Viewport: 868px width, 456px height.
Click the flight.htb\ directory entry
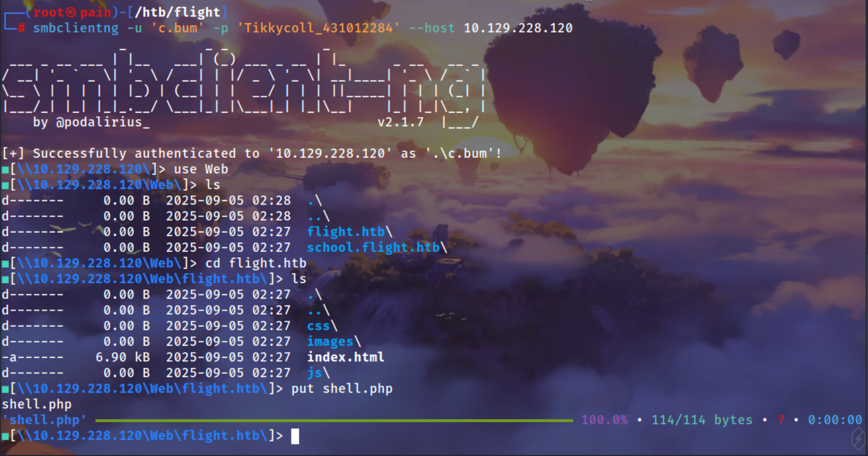(349, 232)
